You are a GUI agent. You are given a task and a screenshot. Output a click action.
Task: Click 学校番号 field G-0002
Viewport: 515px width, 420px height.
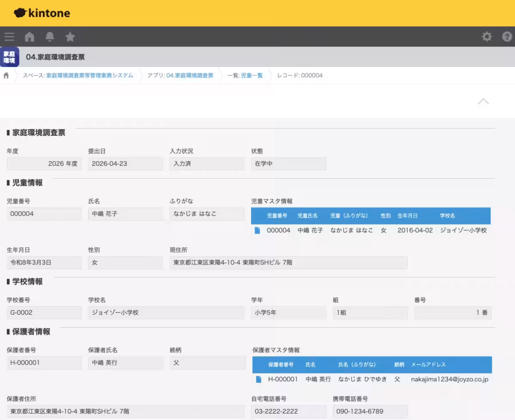pos(44,313)
